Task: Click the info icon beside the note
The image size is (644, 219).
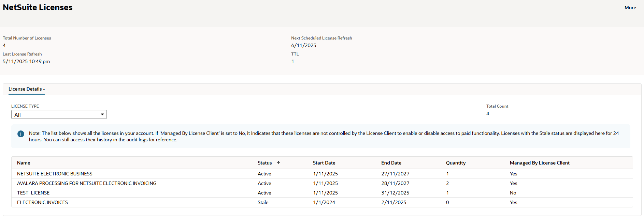Action: click(x=21, y=134)
